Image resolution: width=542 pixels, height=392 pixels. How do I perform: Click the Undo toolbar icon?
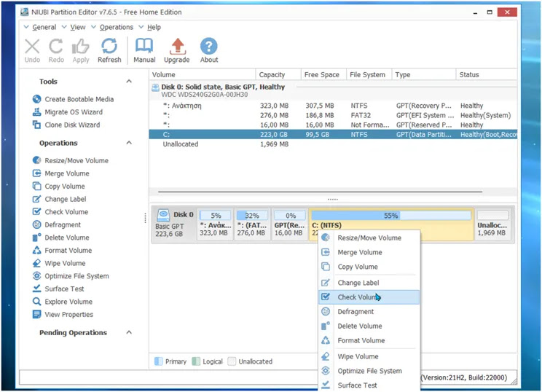click(32, 47)
